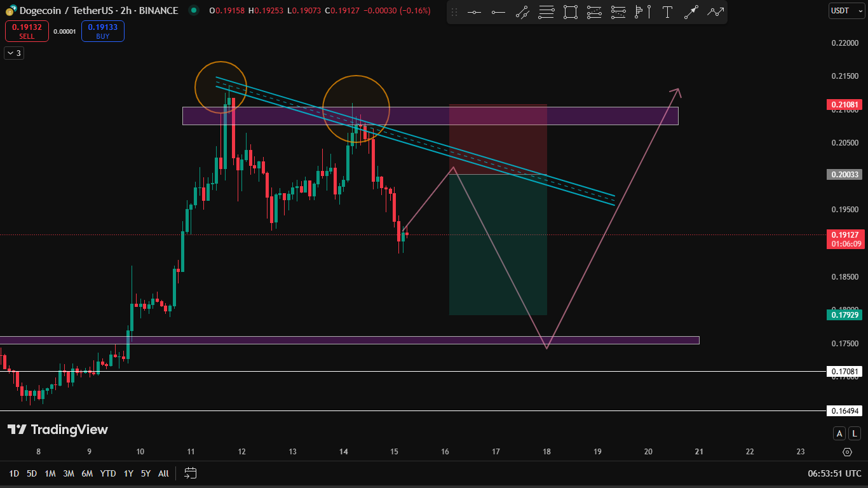868x488 pixels.
Task: Select the Long Position tool
Action: [595, 12]
